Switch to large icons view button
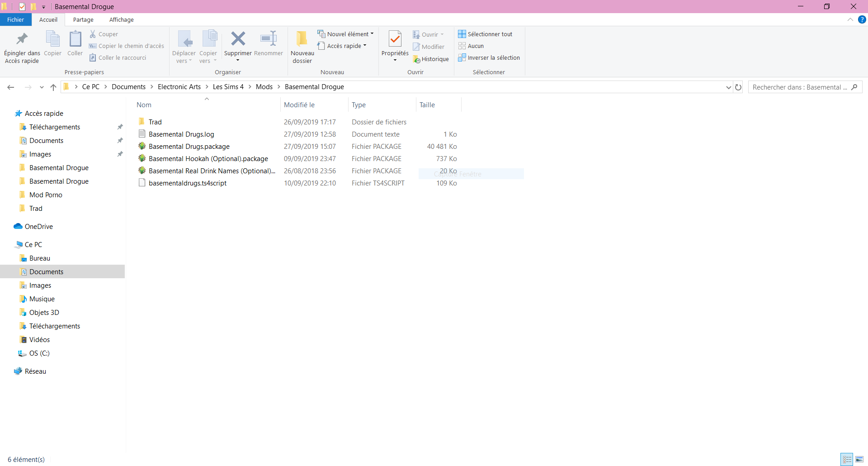 (859, 459)
